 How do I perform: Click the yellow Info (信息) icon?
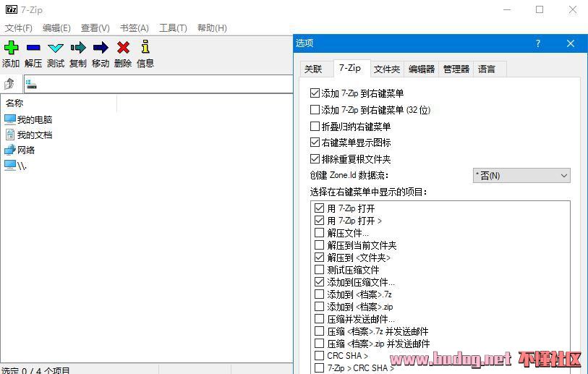pos(145,46)
